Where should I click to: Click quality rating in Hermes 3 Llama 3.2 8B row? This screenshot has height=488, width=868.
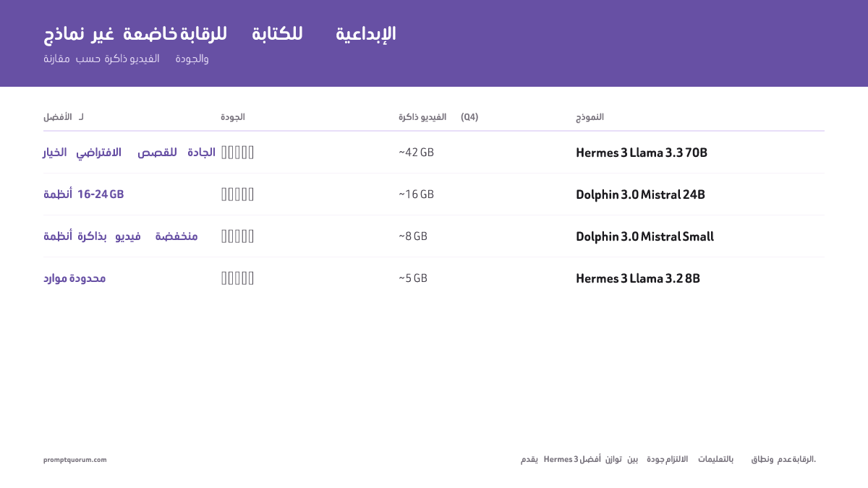(237, 278)
